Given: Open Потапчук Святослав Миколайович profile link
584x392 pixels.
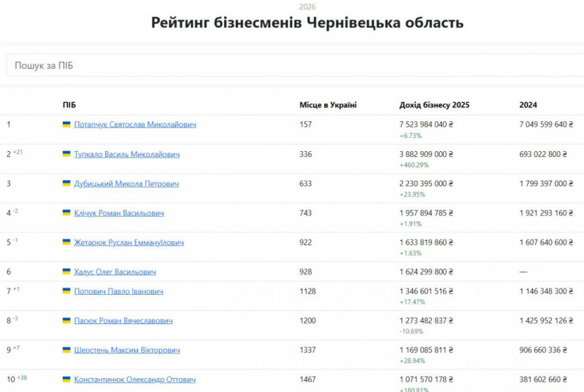Looking at the screenshot, I should pos(135,125).
